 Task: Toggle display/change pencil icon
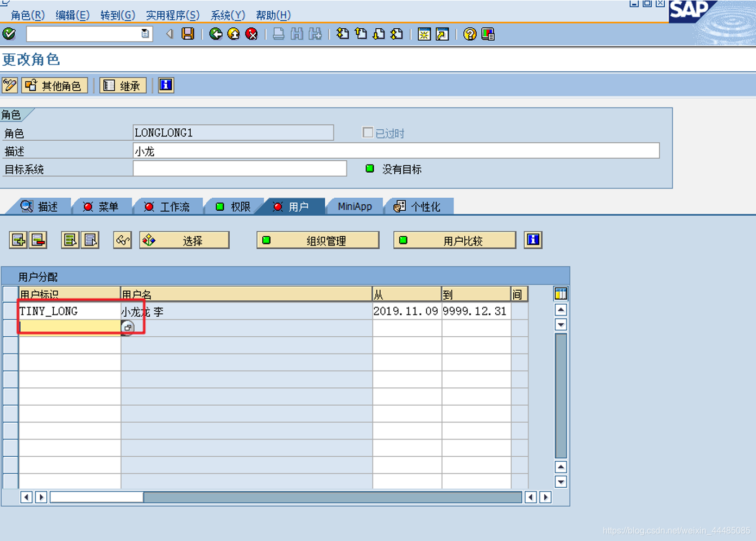[10, 85]
